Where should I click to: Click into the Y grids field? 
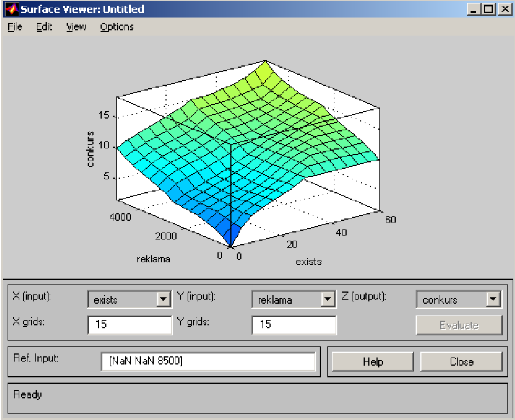coord(293,324)
